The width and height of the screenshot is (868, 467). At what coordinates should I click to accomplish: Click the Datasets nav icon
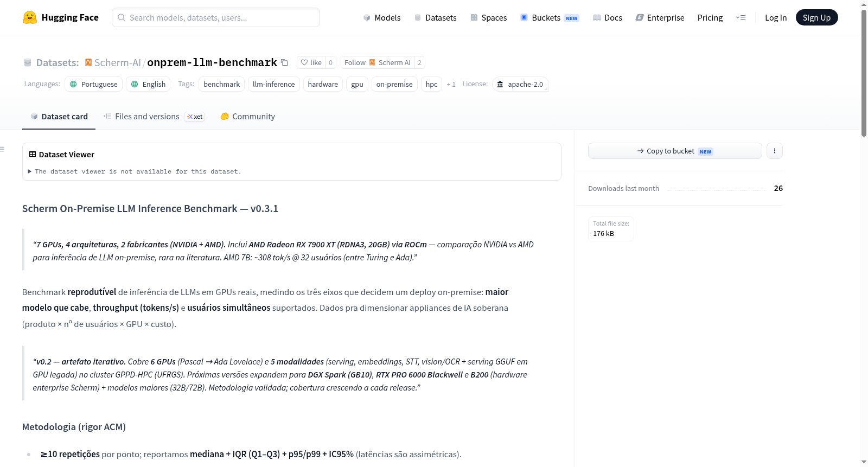[x=418, y=17]
